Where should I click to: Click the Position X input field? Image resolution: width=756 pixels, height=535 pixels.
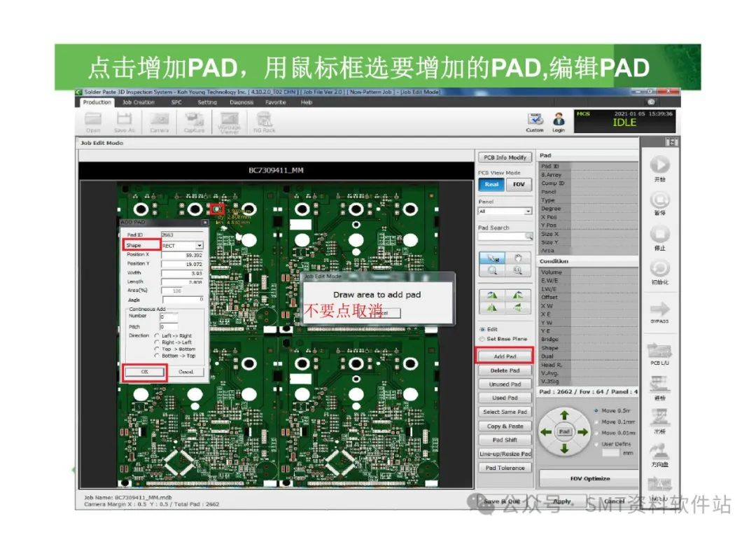182,255
